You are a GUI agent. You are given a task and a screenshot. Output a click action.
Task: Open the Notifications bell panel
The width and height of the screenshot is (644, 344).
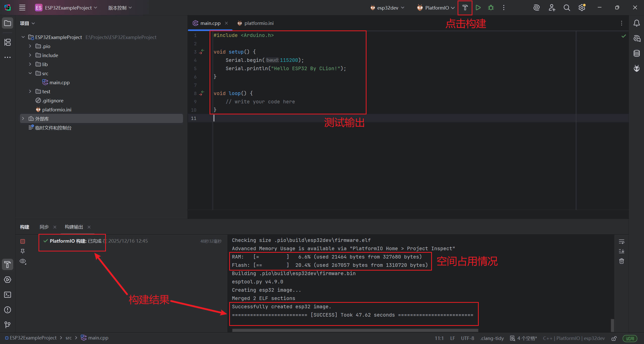(636, 23)
